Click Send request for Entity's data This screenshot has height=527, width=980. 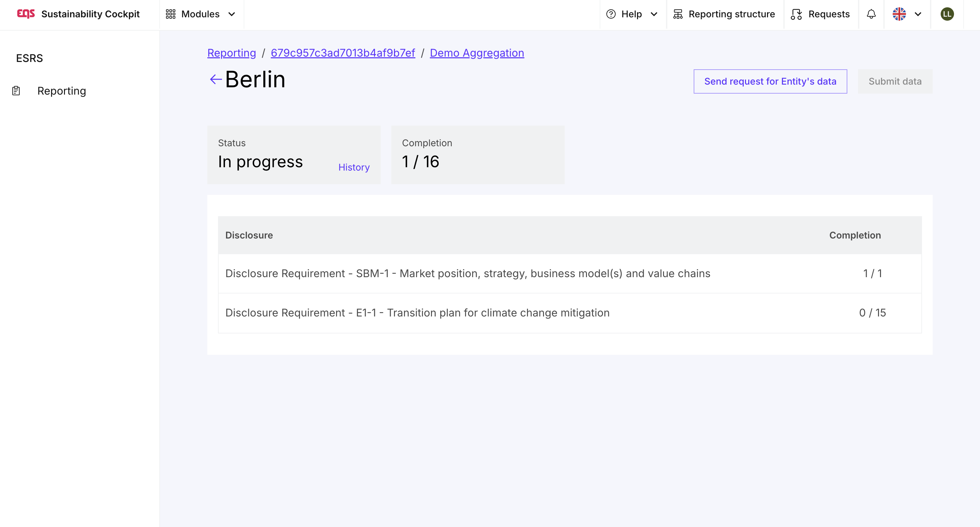click(x=770, y=81)
